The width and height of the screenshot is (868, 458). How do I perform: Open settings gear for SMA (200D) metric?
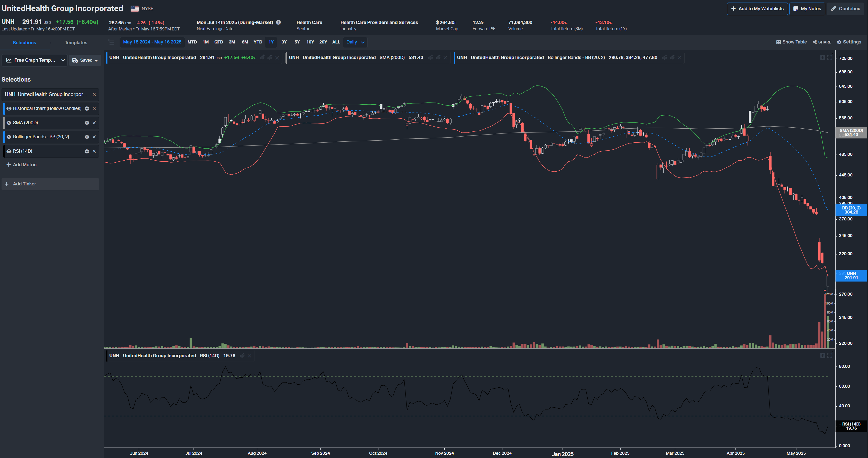pos(87,123)
